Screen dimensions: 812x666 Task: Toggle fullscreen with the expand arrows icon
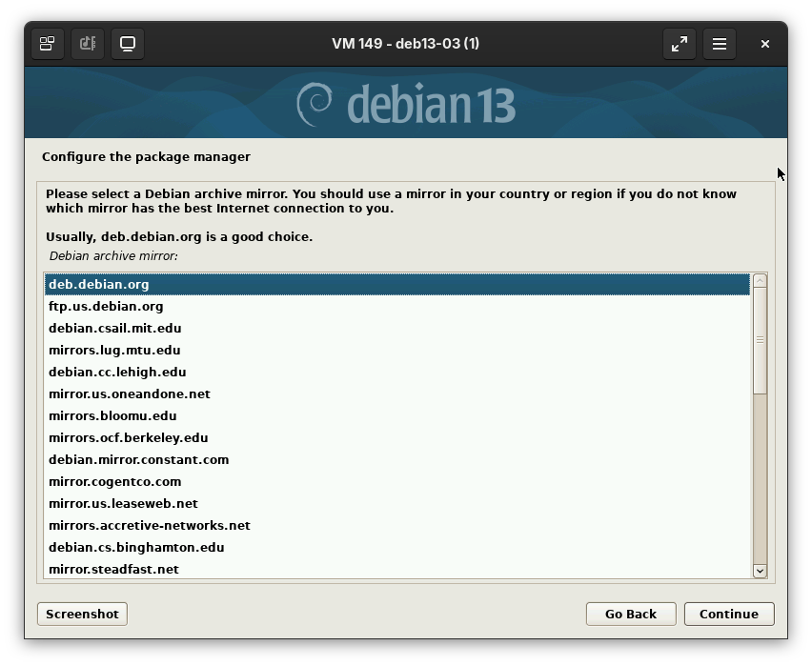click(680, 44)
